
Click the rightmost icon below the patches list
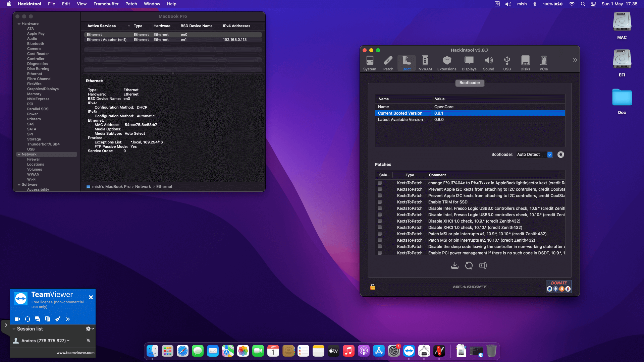[x=483, y=265]
